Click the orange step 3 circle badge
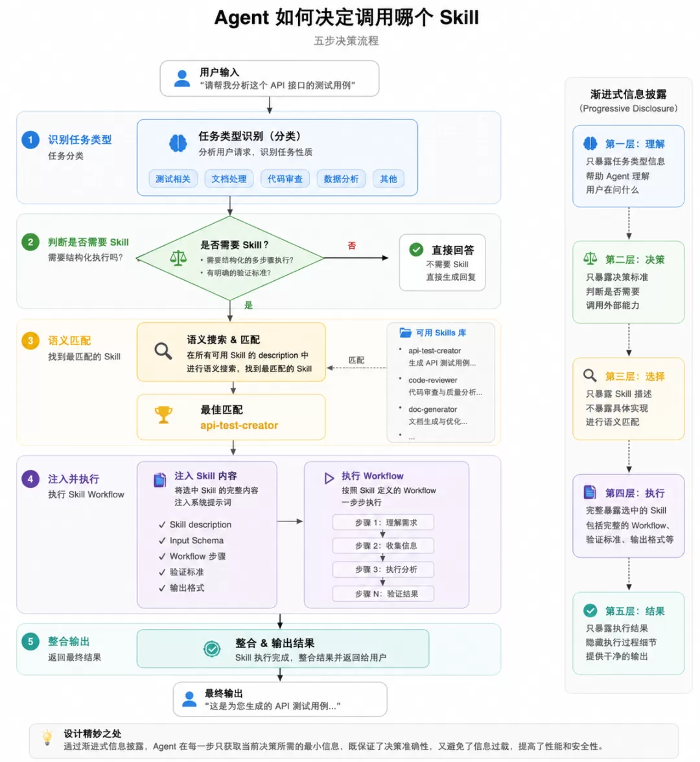The height and width of the screenshot is (762, 700). point(30,340)
